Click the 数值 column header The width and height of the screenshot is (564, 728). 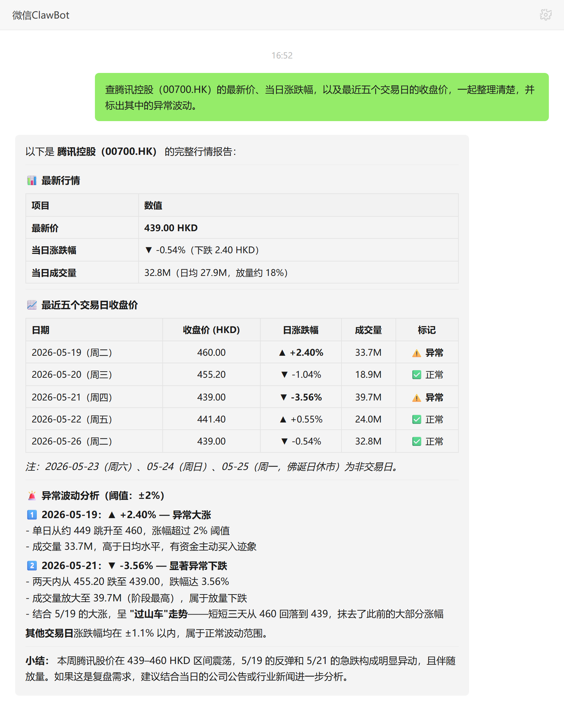pos(153,205)
